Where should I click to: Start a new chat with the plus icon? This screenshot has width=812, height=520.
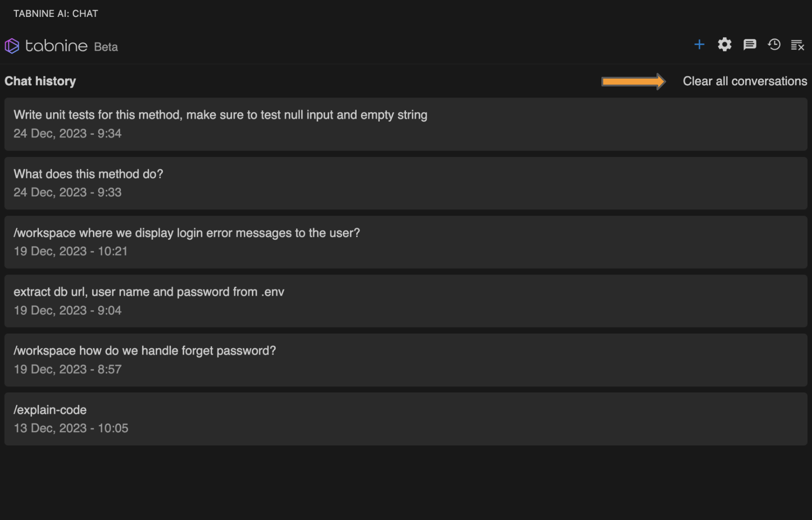(x=699, y=45)
